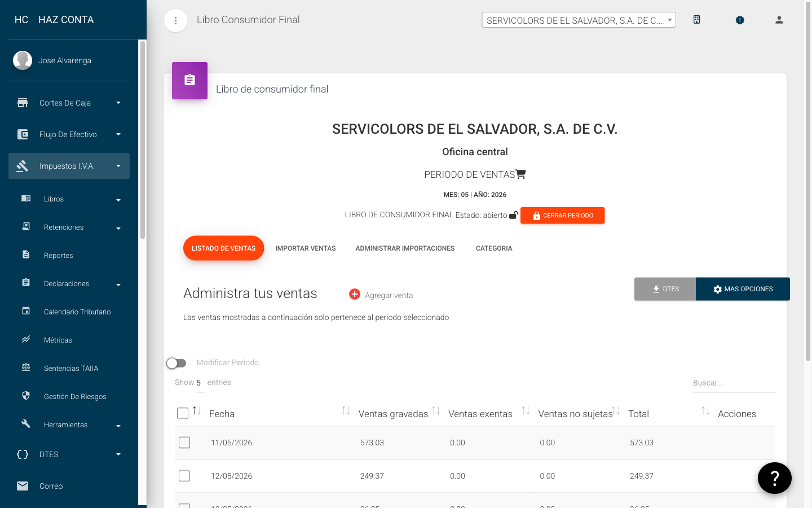
Task: Click the Cortes De Caja store icon
Action: point(23,103)
